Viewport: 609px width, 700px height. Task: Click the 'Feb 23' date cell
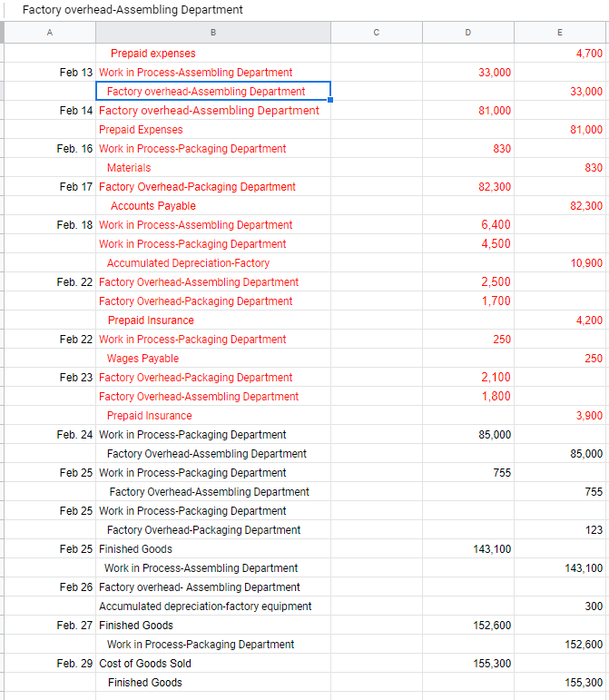(50, 377)
